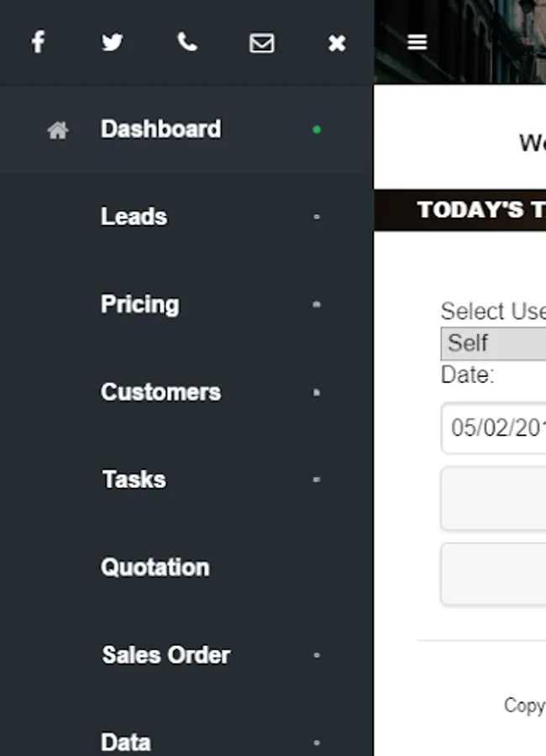This screenshot has width=546, height=756.
Task: Toggle the hamburger menu icon
Action: (417, 42)
